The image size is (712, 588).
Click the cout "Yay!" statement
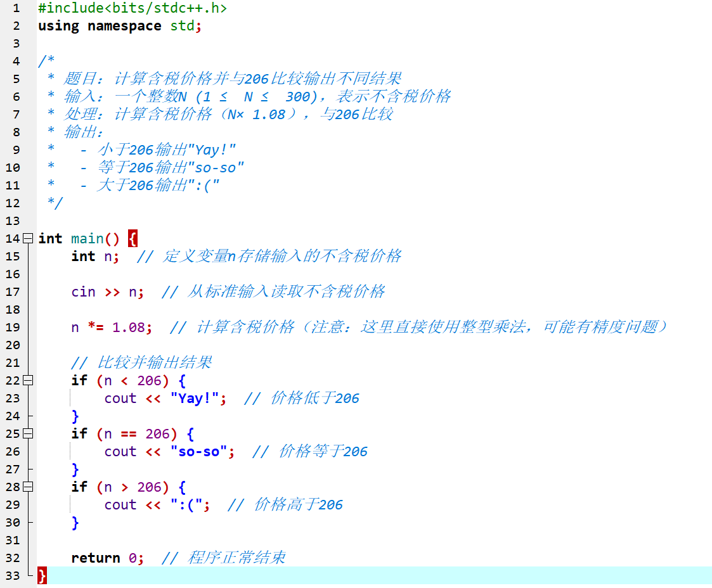(165, 399)
